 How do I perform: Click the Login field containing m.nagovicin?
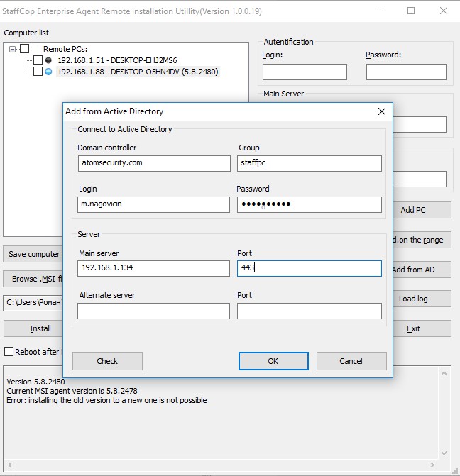pyautogui.click(x=153, y=204)
